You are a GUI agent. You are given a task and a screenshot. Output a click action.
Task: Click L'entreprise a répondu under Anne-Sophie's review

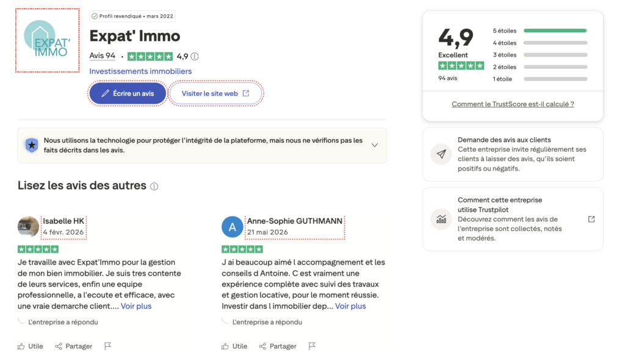tap(267, 322)
